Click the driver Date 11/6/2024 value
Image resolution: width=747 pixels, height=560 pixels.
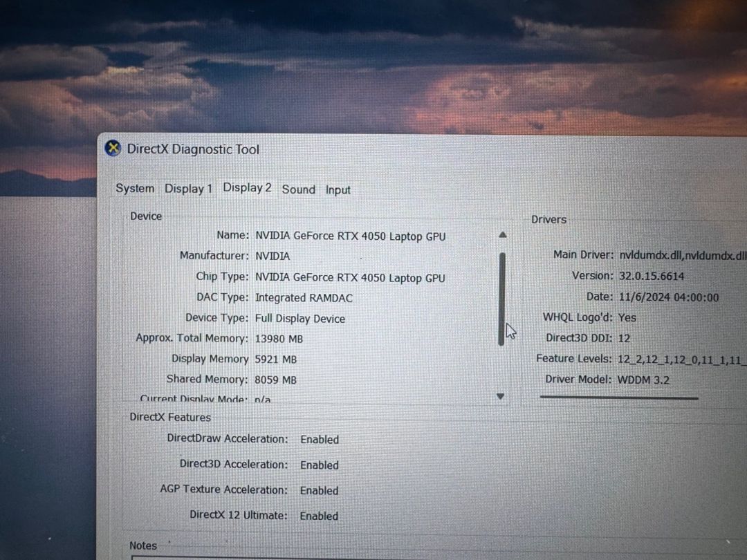pos(668,297)
